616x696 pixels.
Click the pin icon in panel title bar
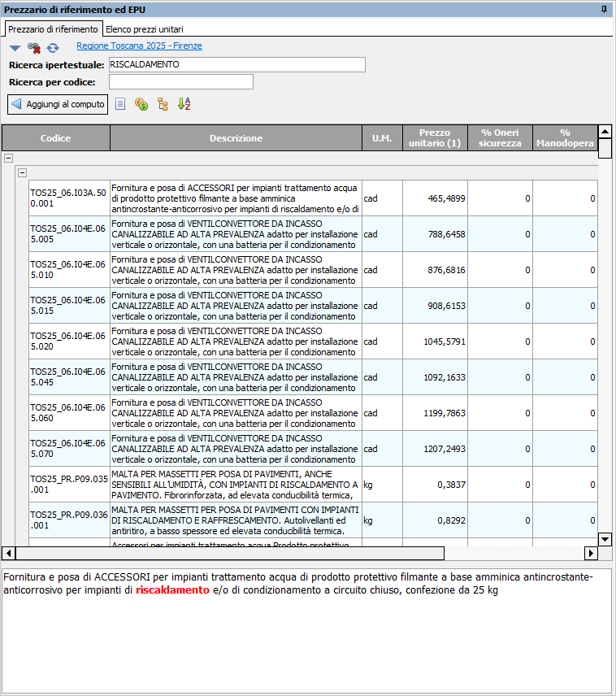coord(604,9)
